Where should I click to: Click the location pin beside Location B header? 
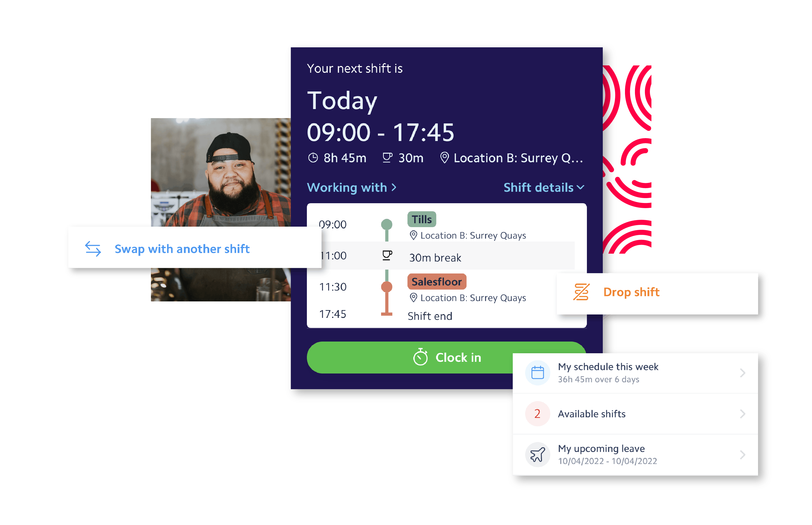point(444,158)
